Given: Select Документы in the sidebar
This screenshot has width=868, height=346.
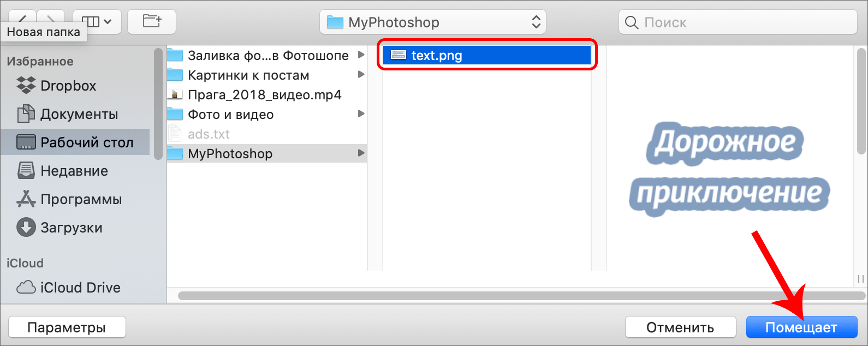Looking at the screenshot, I should tap(79, 114).
